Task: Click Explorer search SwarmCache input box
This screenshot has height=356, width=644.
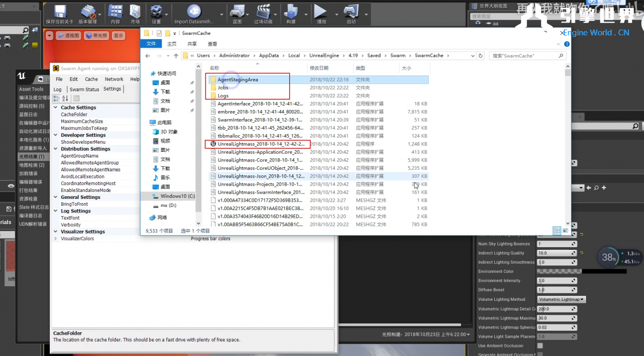Action: point(528,55)
